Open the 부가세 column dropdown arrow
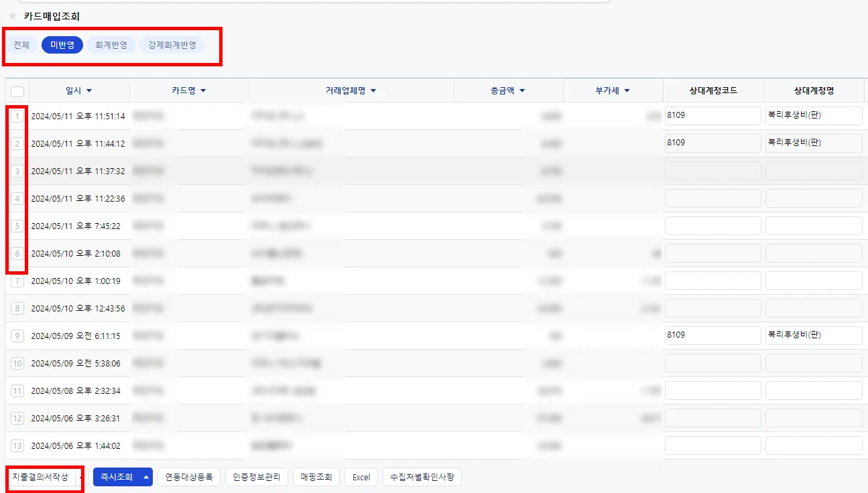This screenshot has height=493, width=868. pos(627,90)
